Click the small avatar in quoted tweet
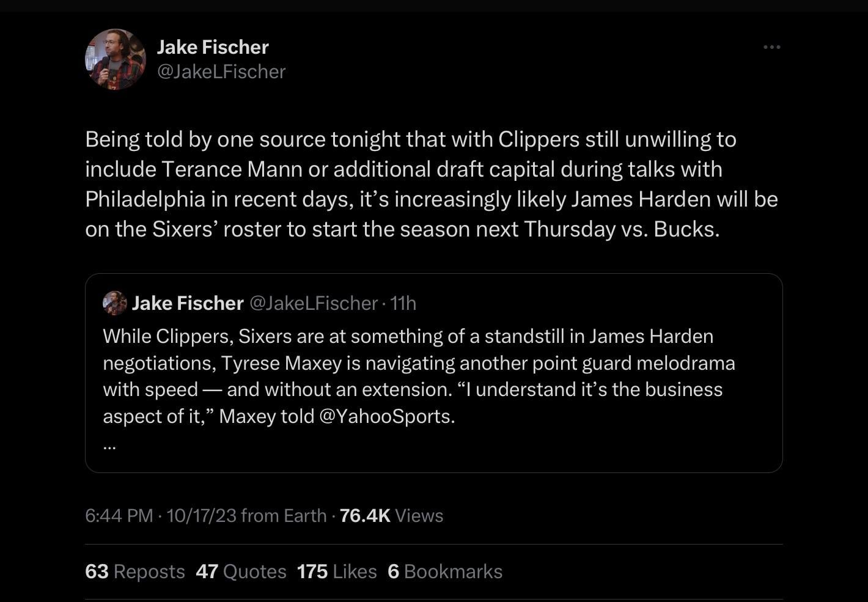The width and height of the screenshot is (868, 602). (x=114, y=303)
